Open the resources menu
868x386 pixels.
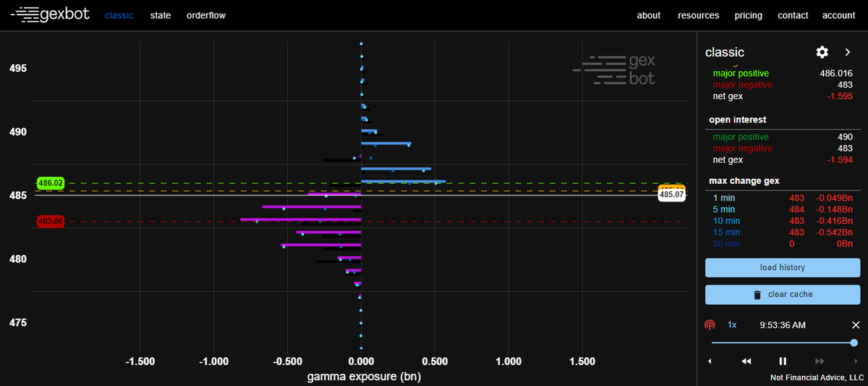click(699, 15)
